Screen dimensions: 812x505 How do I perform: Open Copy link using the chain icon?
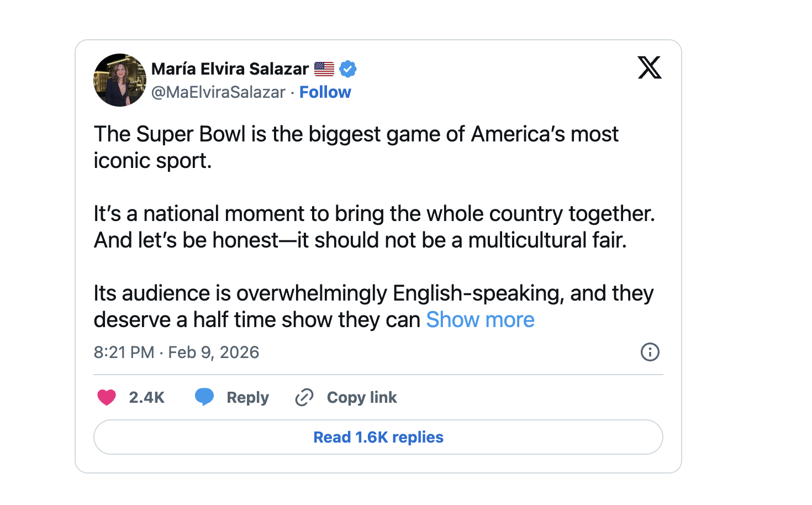304,397
